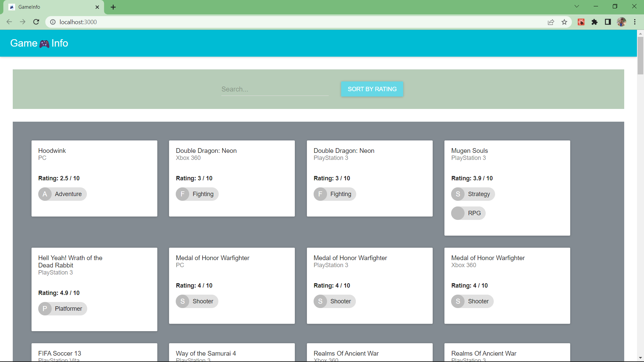Click the page vertical scrollbar thumb
Viewport: 644px width, 362px height.
(640, 55)
